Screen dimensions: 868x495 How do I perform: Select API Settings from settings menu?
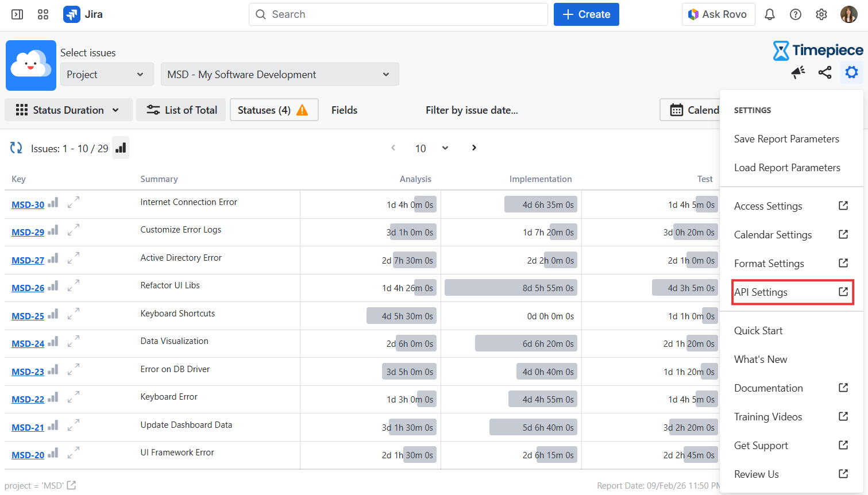(x=791, y=292)
